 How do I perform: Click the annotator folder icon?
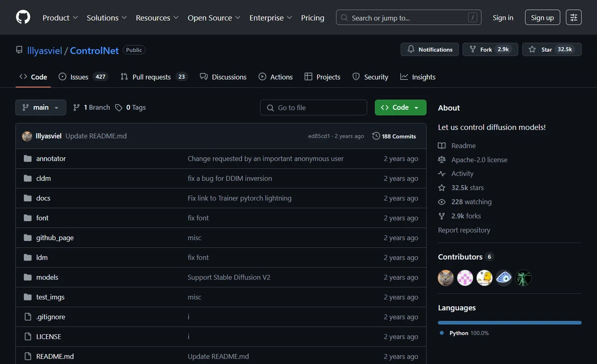pyautogui.click(x=27, y=159)
